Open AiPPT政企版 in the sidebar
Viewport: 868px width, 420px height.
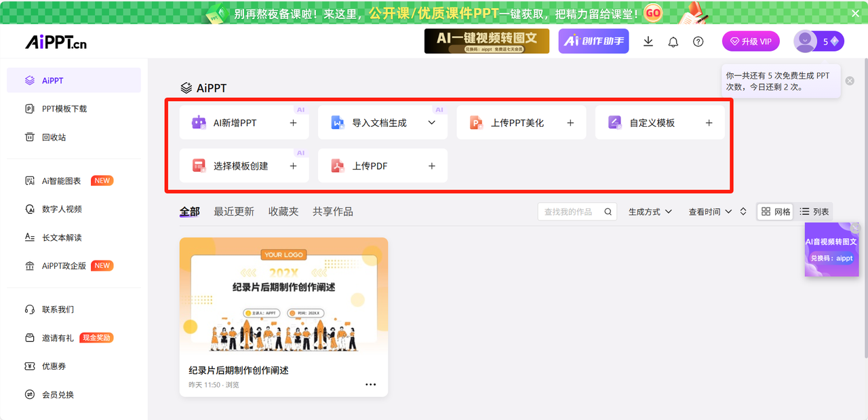pos(74,266)
